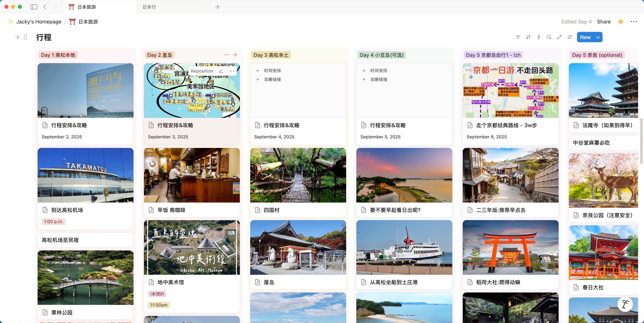Add a block with the plus handle beside 行程
The width and height of the screenshot is (644, 323).
tap(17, 37)
